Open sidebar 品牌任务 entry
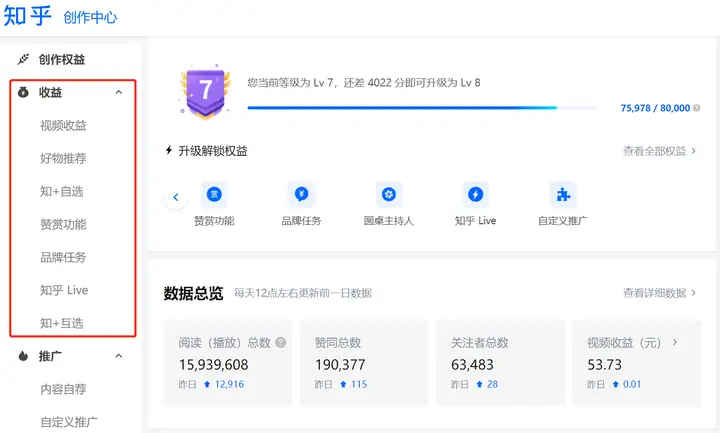The width and height of the screenshot is (720, 433). point(63,257)
